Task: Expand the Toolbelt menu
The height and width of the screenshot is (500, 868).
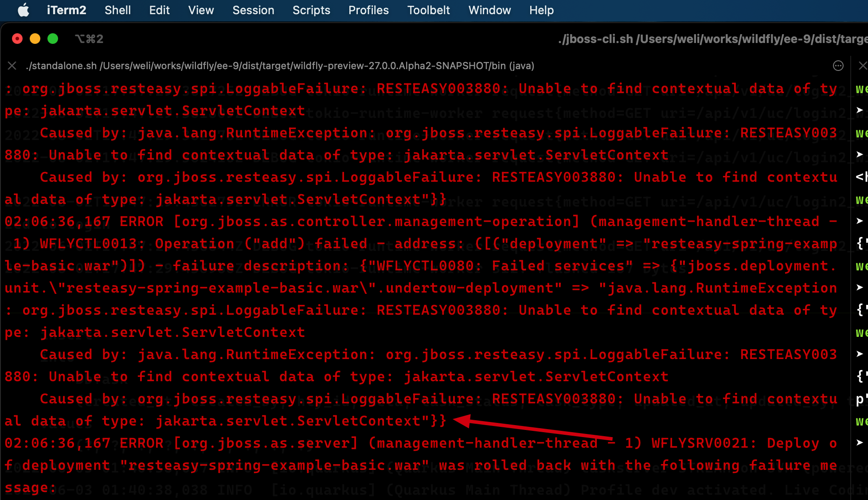Action: (x=428, y=10)
